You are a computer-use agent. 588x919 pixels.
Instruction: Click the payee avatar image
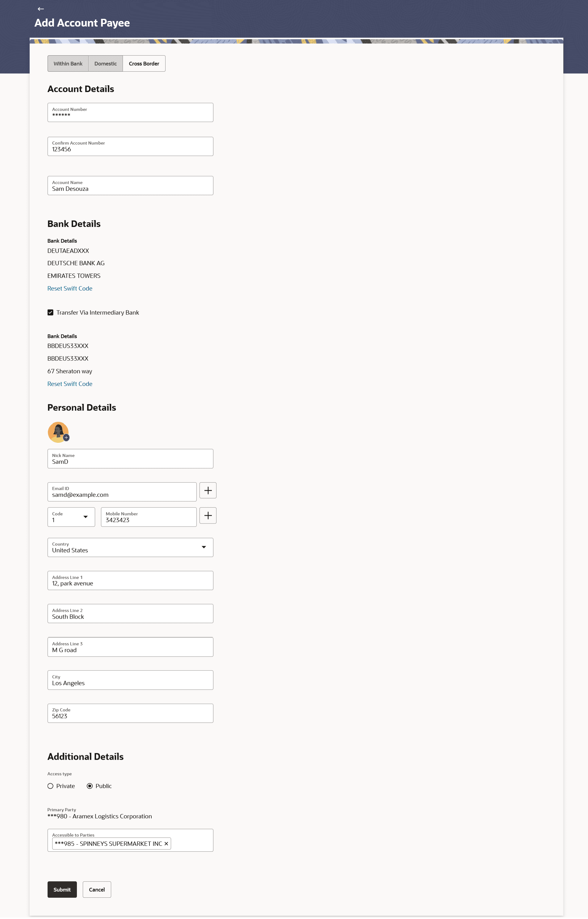(x=57, y=431)
